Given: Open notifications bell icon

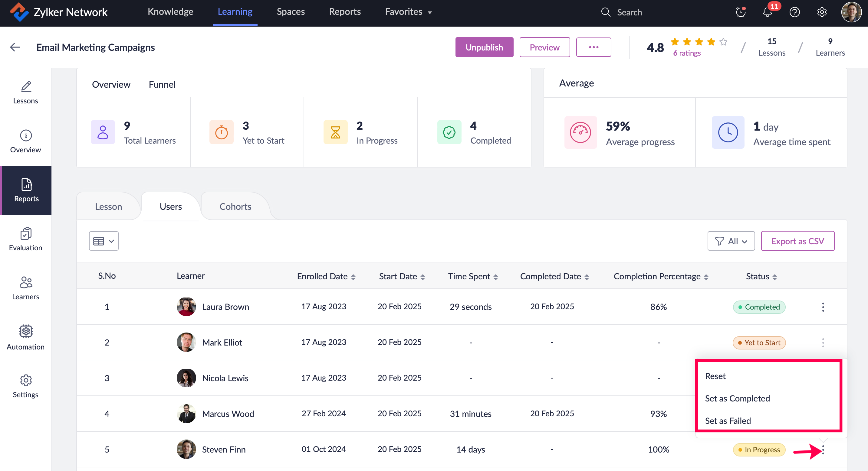Looking at the screenshot, I should pos(767,12).
